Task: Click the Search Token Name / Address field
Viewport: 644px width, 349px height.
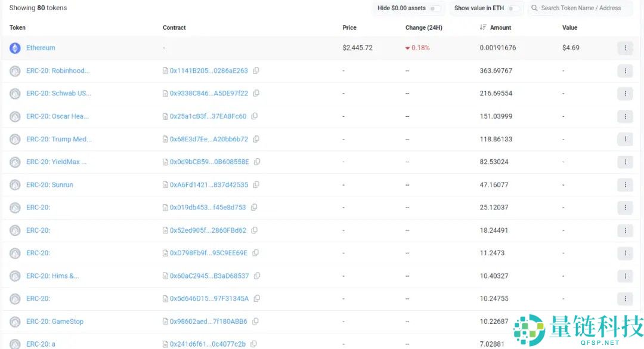Action: (x=581, y=8)
